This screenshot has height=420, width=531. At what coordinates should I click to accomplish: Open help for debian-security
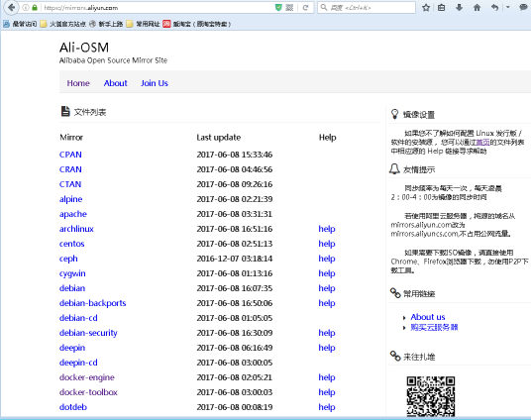pos(327,333)
